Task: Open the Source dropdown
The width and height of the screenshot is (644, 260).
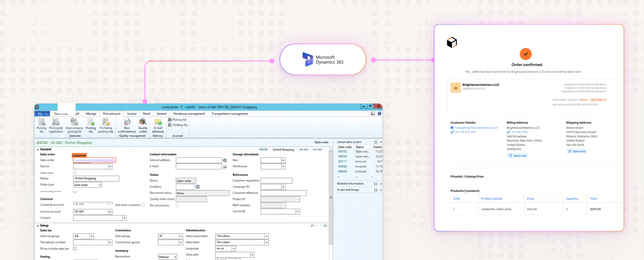Action: pos(110,166)
